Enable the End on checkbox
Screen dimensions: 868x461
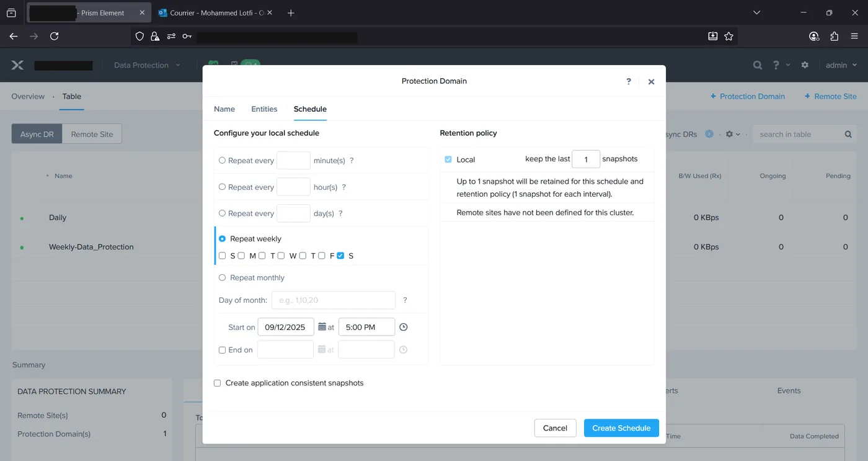tap(222, 350)
